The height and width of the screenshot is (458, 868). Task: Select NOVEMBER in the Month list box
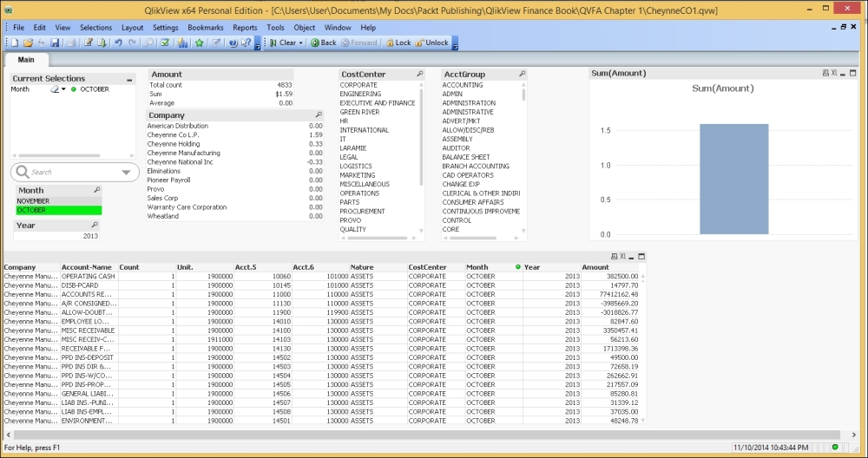tap(59, 200)
